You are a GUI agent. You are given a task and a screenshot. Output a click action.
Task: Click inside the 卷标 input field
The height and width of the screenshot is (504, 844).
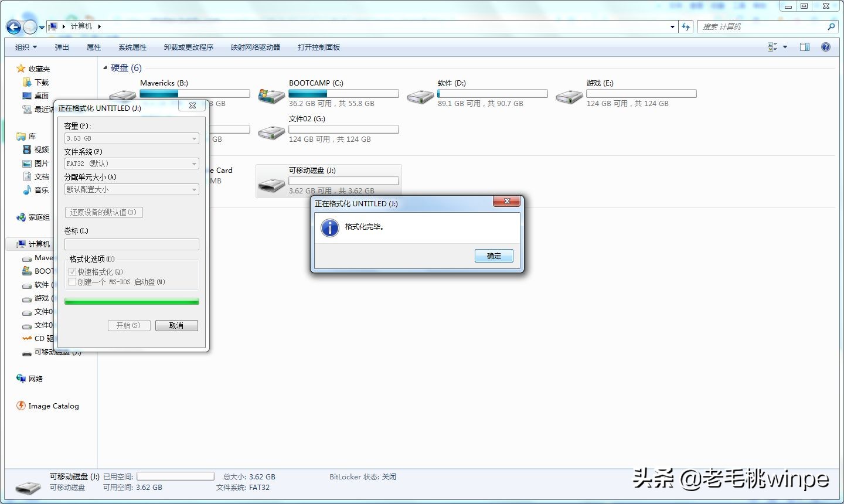point(131,244)
